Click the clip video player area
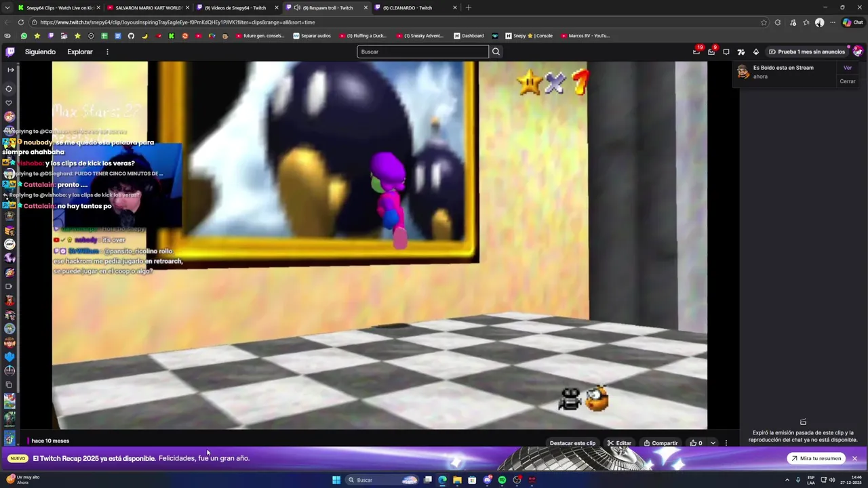This screenshot has width=868, height=488. [380, 245]
